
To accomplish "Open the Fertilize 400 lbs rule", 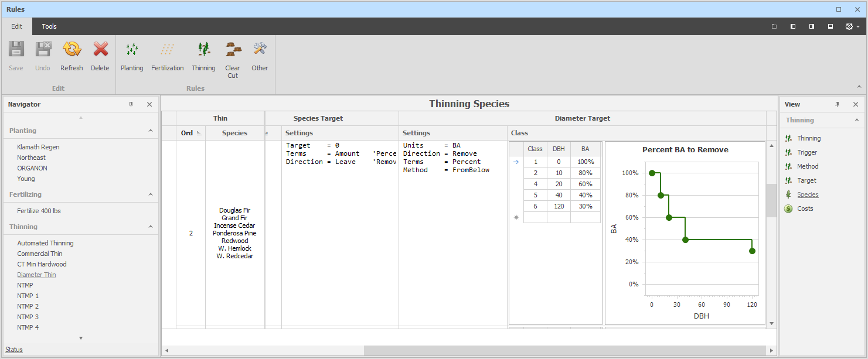I will pyautogui.click(x=39, y=211).
